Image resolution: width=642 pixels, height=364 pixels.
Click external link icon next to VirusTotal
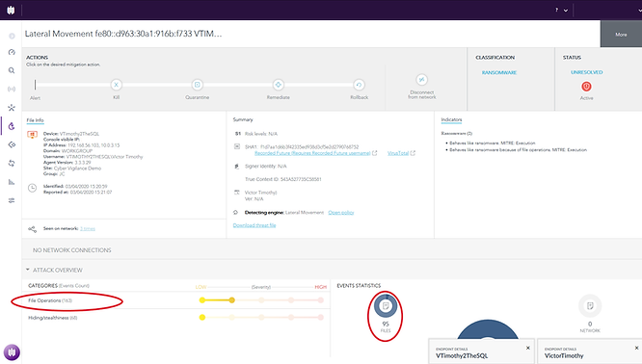point(413,153)
